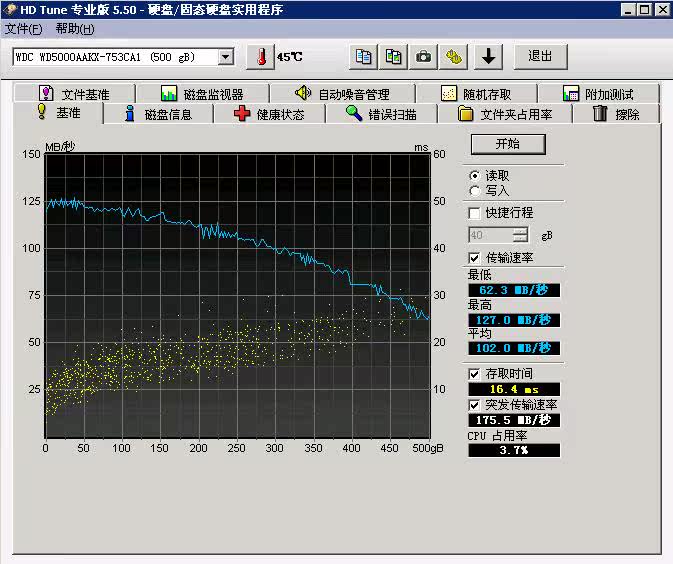This screenshot has height=564, width=673.
Task: Click the CPU usage 3.7% value
Action: pos(514,450)
